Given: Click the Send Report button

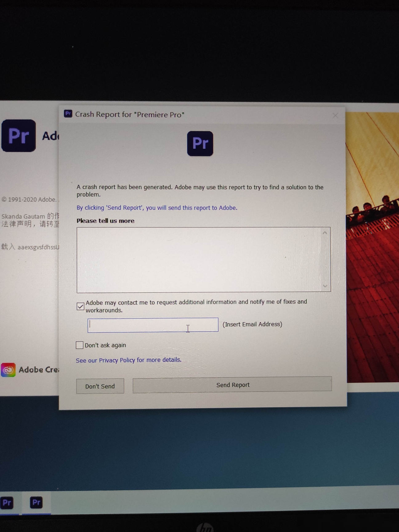Looking at the screenshot, I should pos(232,385).
